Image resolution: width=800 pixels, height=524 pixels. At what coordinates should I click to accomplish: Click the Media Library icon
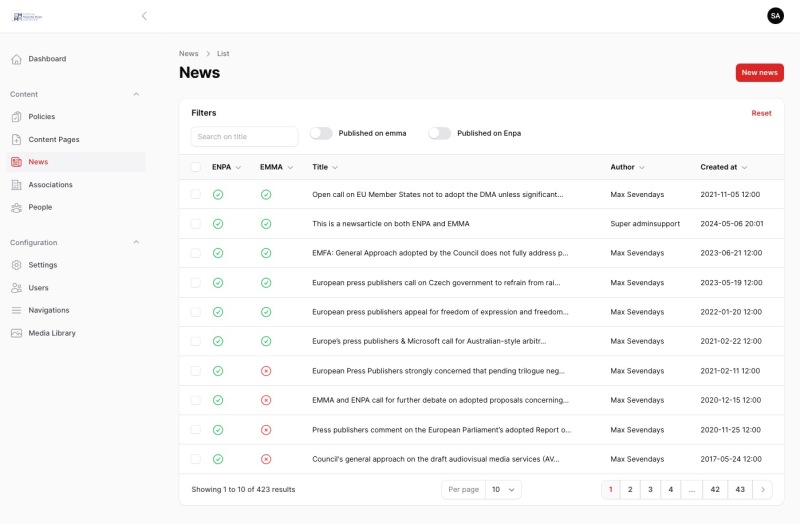[x=16, y=333]
